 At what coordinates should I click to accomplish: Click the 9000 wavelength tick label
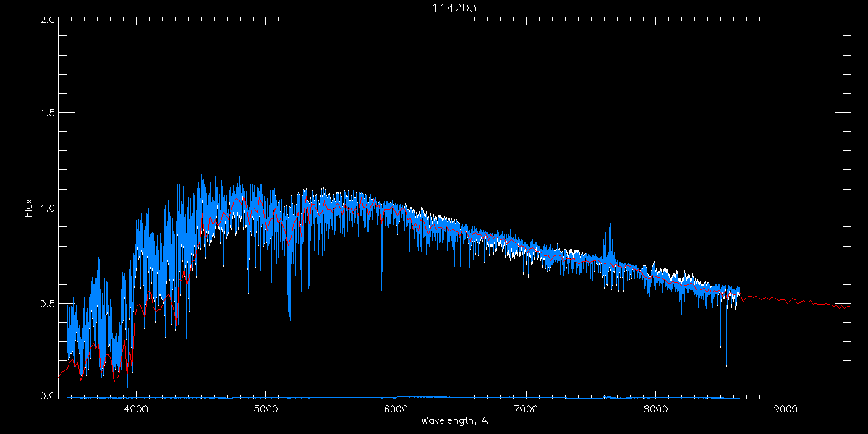coord(786,408)
